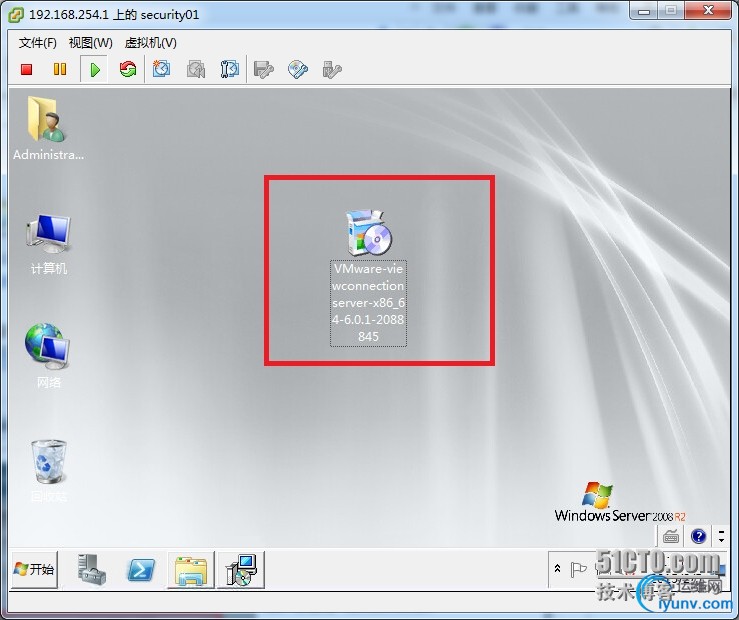This screenshot has width=739, height=620.
Task: Maximize the security01 console window
Action: pos(672,10)
